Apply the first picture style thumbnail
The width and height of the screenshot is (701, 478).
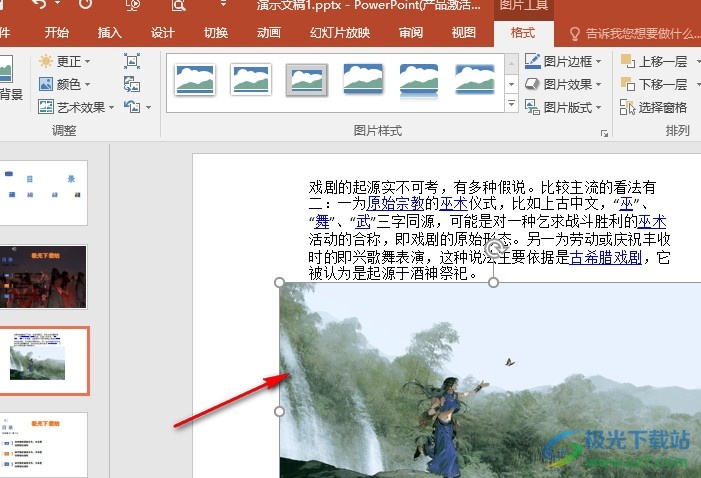tap(195, 80)
